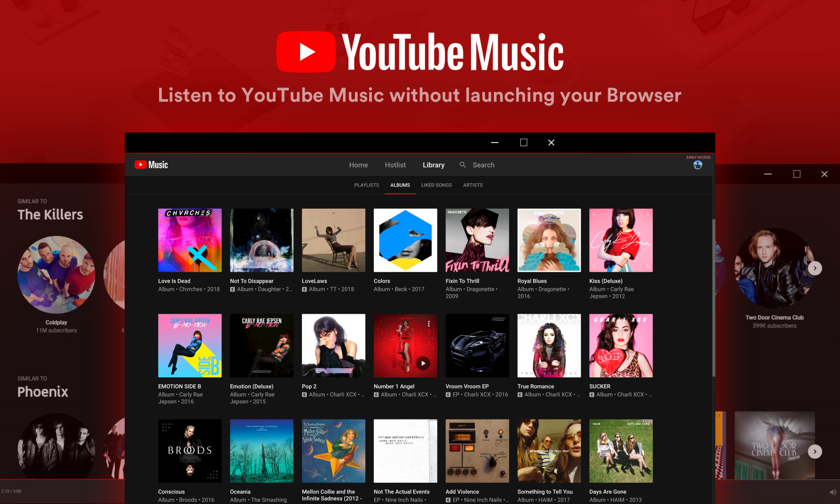Open more options on Number 1 Angel
The width and height of the screenshot is (840, 504).
[x=429, y=324]
